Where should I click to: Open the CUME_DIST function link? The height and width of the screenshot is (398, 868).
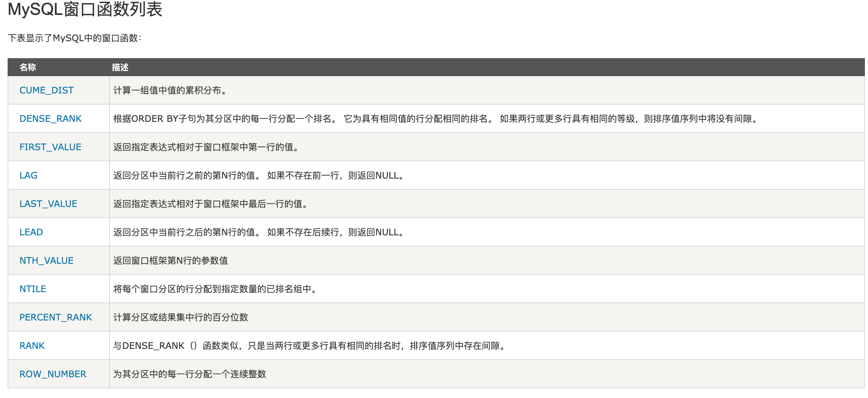click(46, 90)
